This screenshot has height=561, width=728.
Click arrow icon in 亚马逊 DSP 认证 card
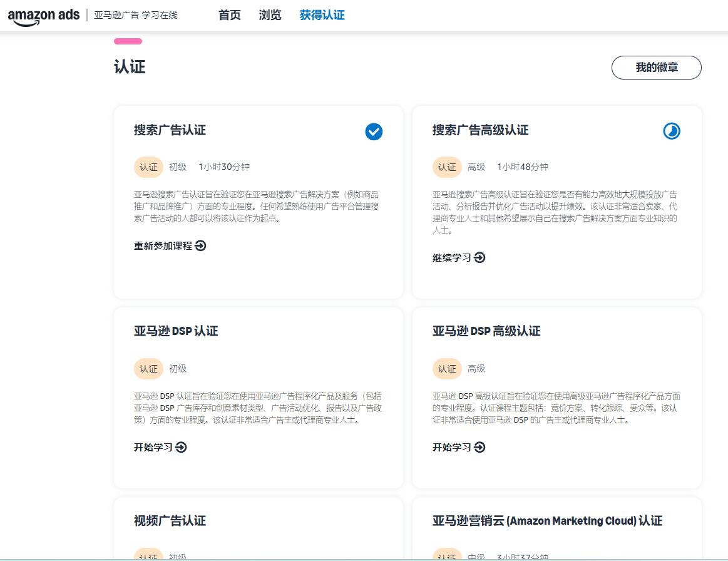[181, 447]
